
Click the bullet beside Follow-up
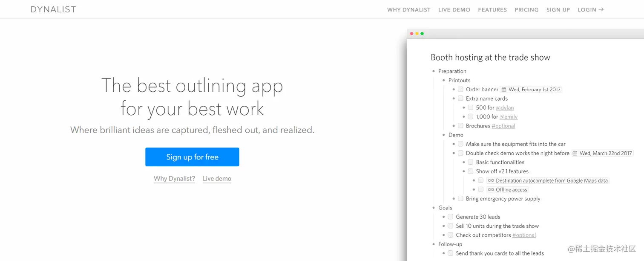pos(434,244)
